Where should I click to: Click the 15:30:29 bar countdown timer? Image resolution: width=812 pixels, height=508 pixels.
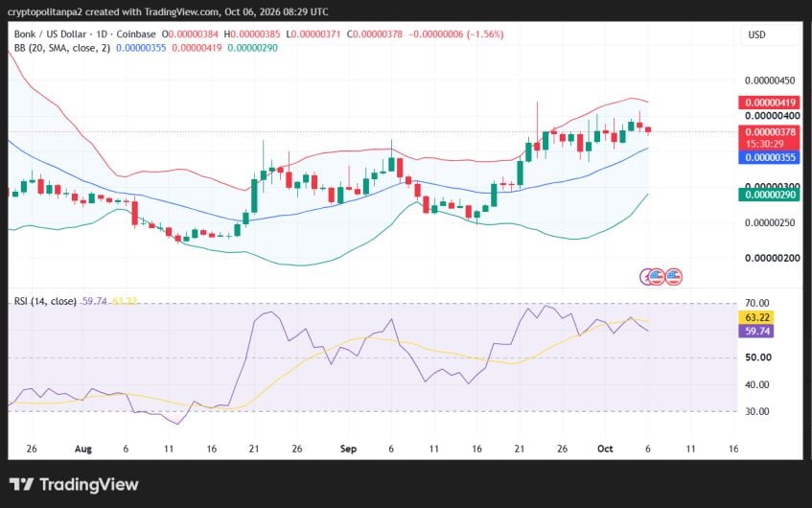(764, 144)
